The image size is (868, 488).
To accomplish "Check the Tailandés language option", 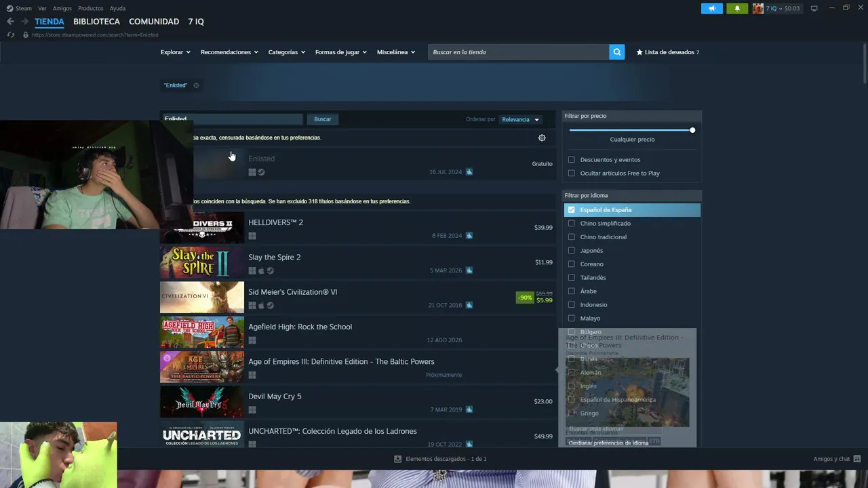I will point(571,278).
